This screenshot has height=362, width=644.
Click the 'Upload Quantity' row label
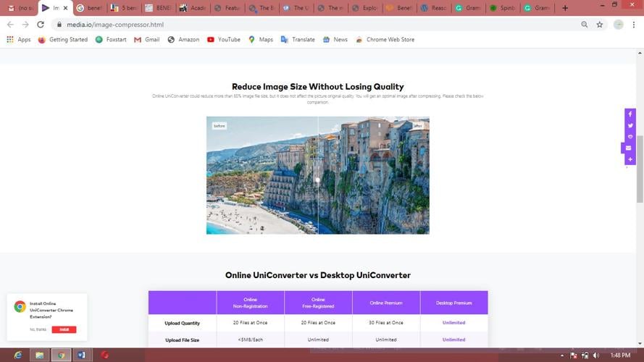[183, 324]
